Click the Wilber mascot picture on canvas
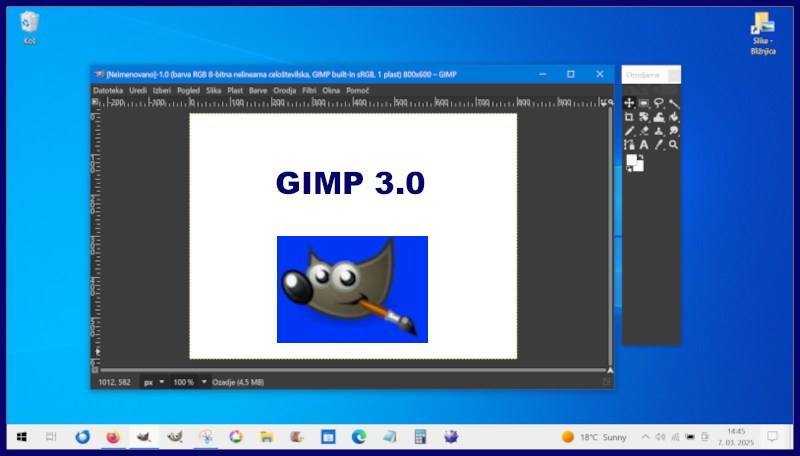This screenshot has width=800, height=456. (353, 289)
